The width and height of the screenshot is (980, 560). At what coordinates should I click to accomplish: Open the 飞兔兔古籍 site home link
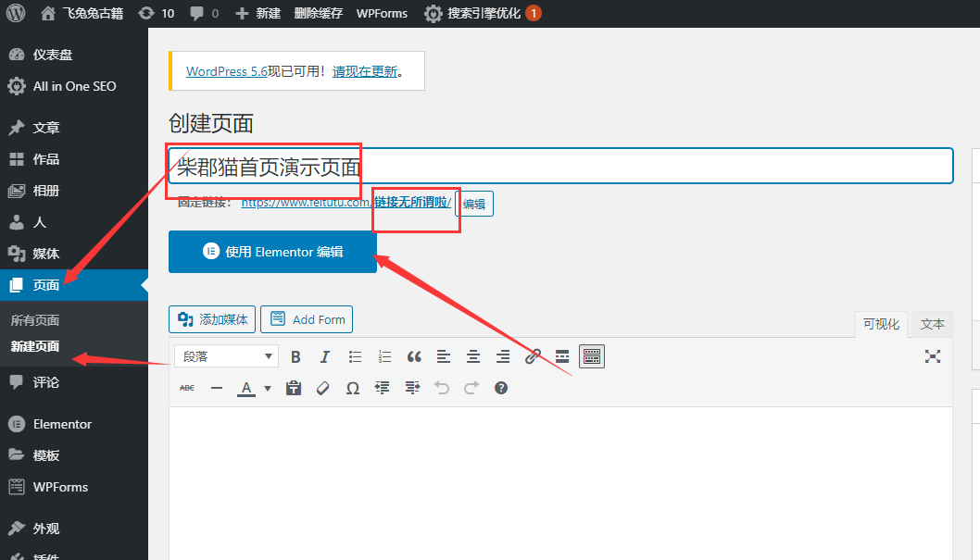[x=82, y=13]
